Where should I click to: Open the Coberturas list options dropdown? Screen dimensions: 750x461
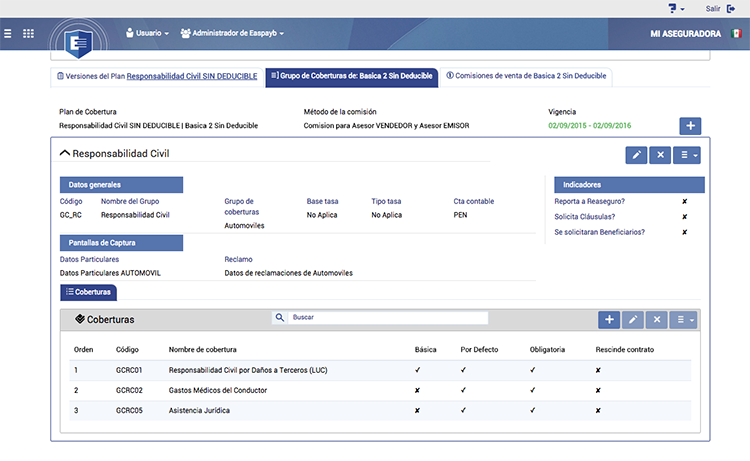(684, 319)
